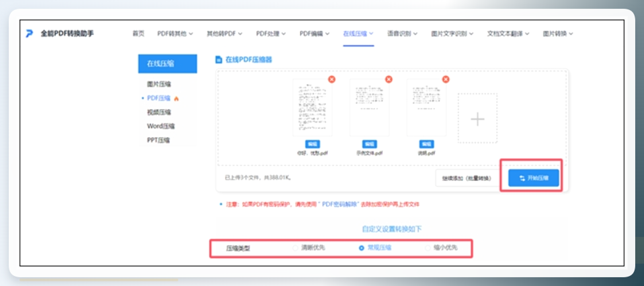This screenshot has width=644, height=286.
Task: Select PDF压缩 in the sidebar
Action: point(159,98)
